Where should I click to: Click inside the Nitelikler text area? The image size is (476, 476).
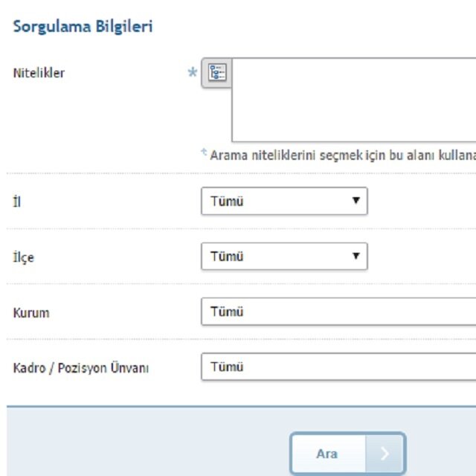click(354, 100)
